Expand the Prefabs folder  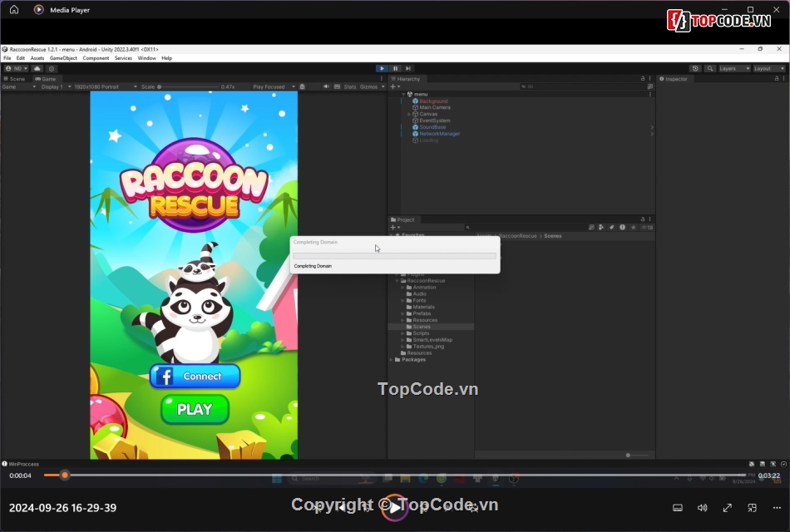pyautogui.click(x=402, y=314)
